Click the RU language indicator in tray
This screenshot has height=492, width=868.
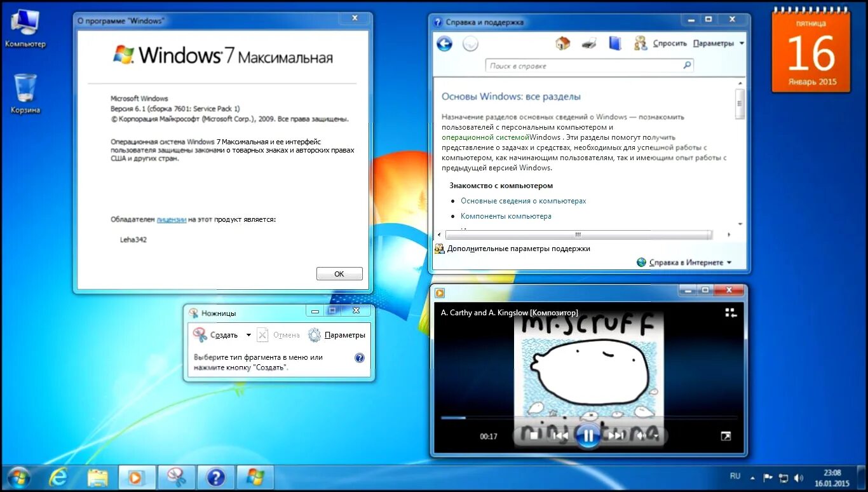[x=735, y=475]
